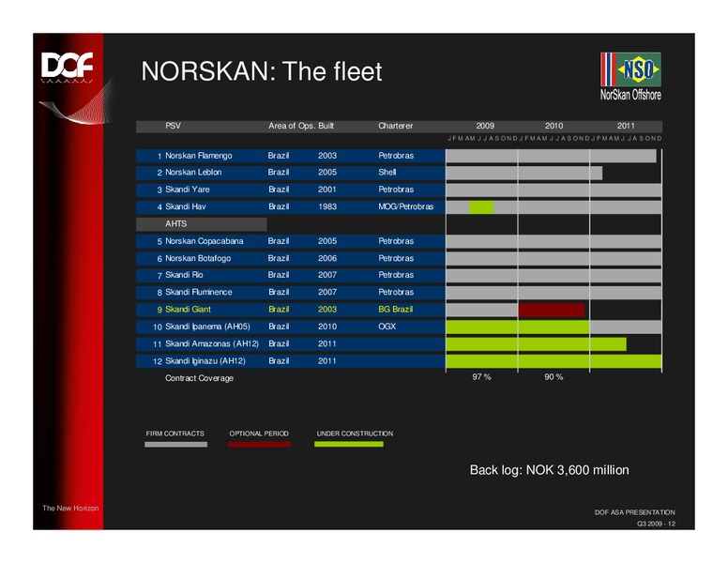Click the Skandi Yare vessel name
This screenshot has width=728, height=563.
point(187,190)
